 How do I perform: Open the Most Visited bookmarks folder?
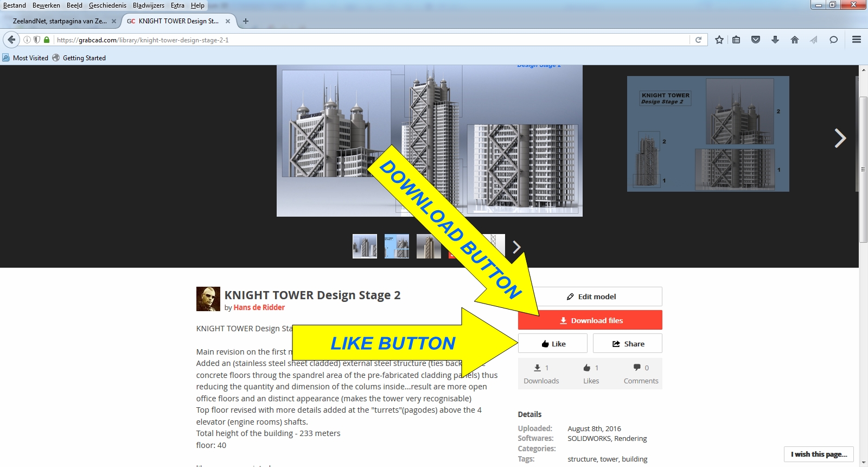click(x=25, y=58)
